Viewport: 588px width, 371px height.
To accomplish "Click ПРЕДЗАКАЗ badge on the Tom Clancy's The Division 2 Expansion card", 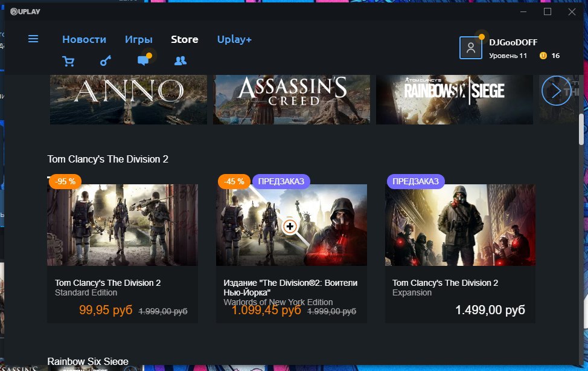I will pos(415,181).
